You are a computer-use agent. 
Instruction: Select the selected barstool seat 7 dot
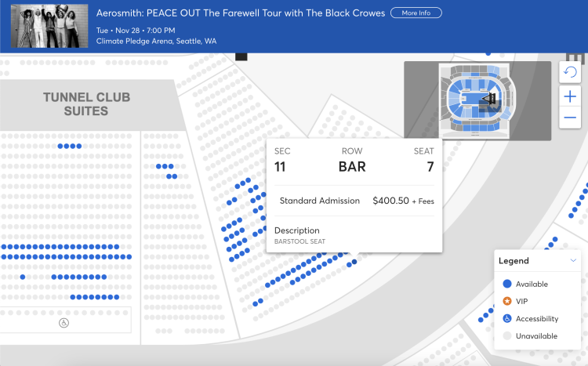point(354,262)
